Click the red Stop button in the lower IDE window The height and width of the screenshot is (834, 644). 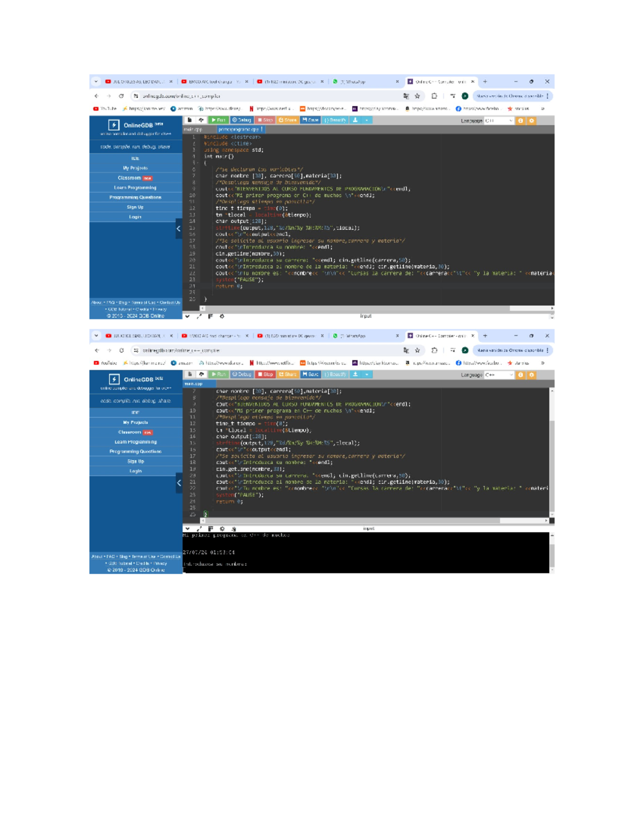tap(266, 374)
